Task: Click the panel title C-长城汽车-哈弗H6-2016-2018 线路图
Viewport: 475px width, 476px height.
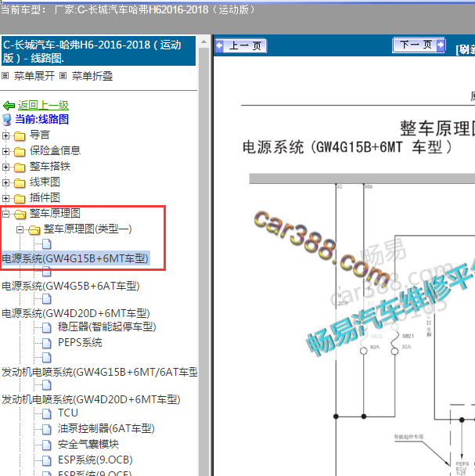Action: (99, 51)
